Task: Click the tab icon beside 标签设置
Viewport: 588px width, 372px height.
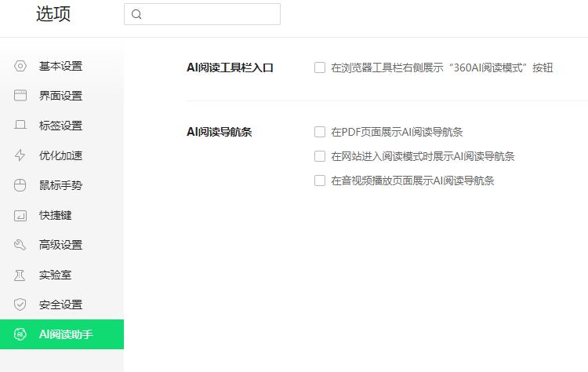Action: 20,126
